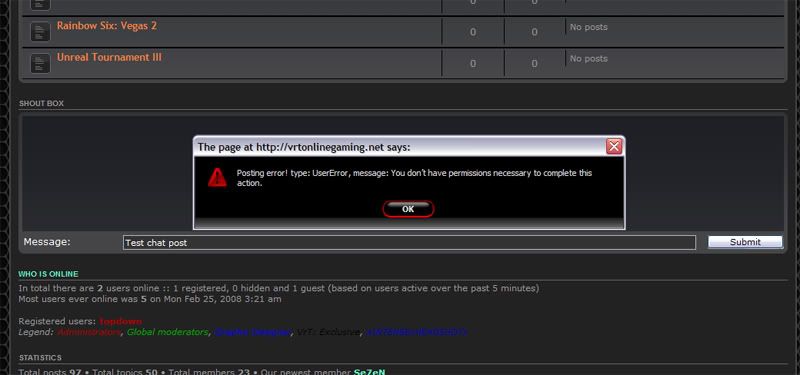Click the last blue legend group link

(417, 332)
